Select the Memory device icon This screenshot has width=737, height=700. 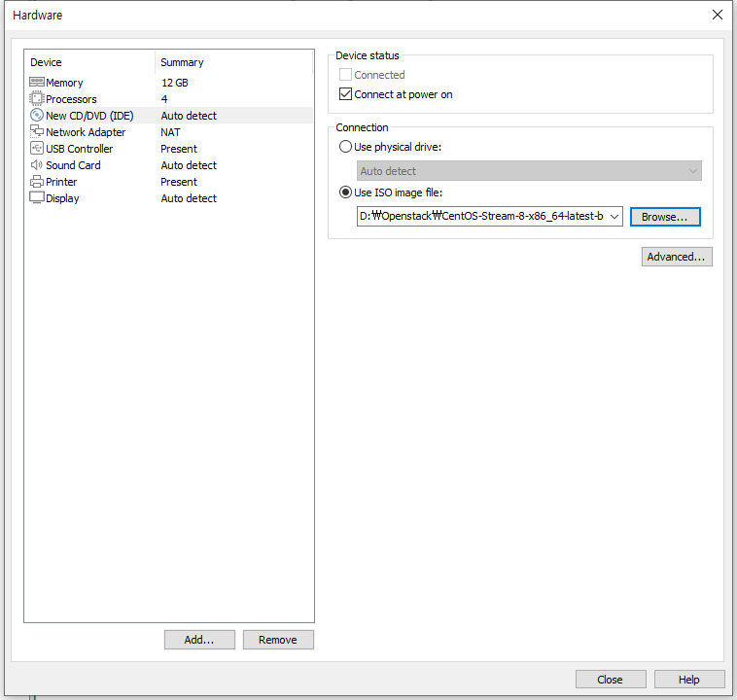coord(37,83)
